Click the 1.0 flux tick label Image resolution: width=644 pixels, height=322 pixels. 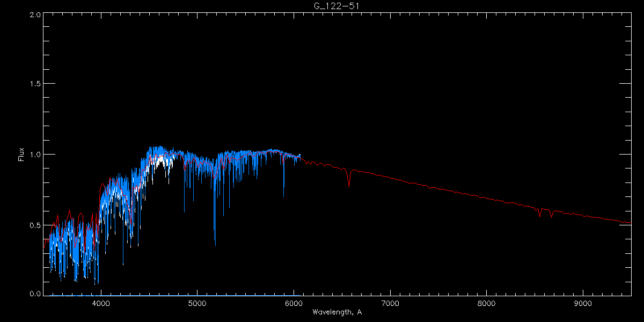coord(34,155)
